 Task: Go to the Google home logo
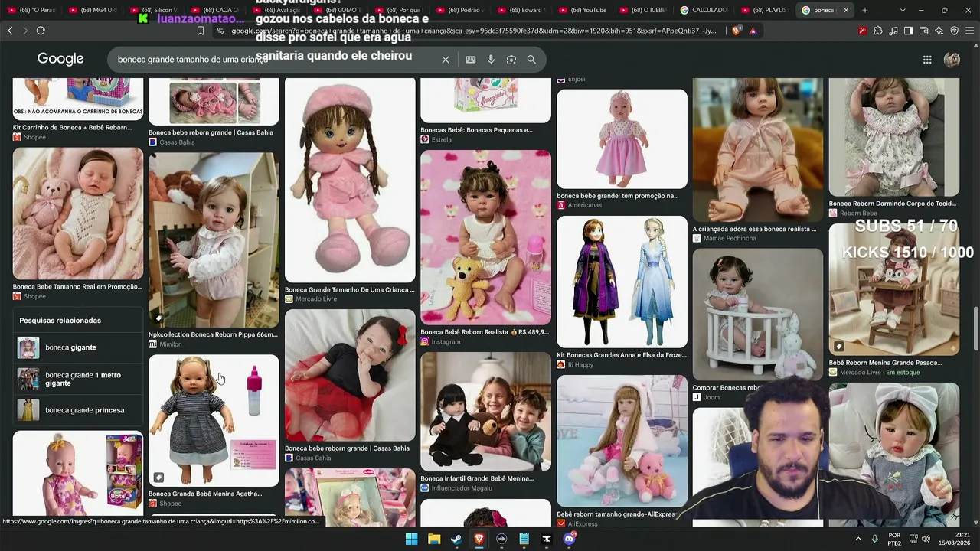click(60, 60)
